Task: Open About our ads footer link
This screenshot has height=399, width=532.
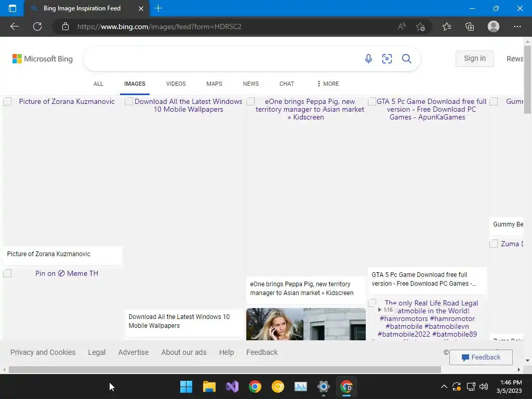Action: [184, 352]
